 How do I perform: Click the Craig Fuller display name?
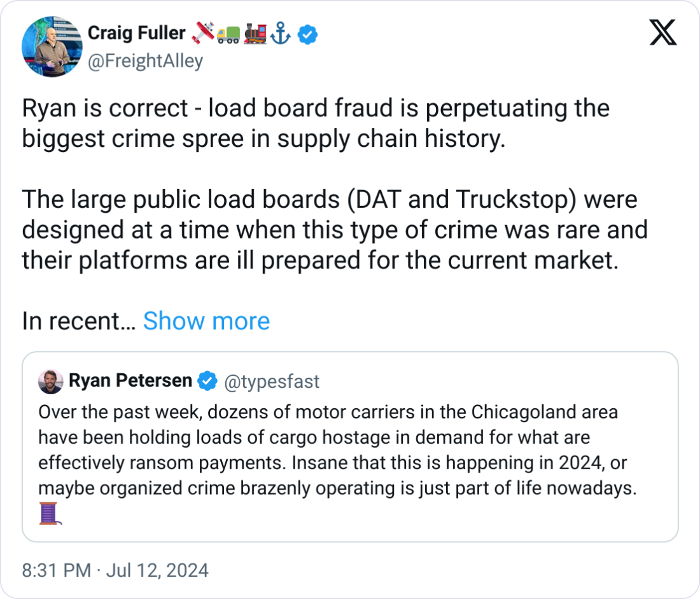click(x=136, y=33)
